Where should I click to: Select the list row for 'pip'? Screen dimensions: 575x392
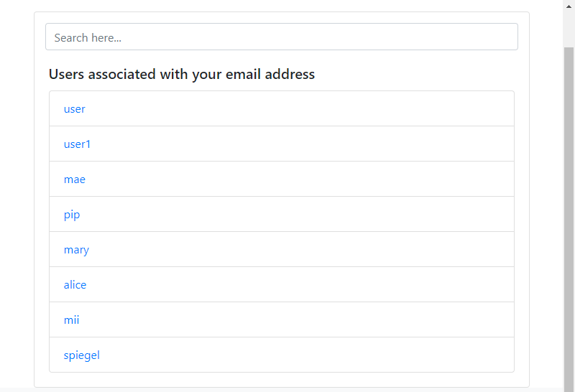click(x=287, y=215)
